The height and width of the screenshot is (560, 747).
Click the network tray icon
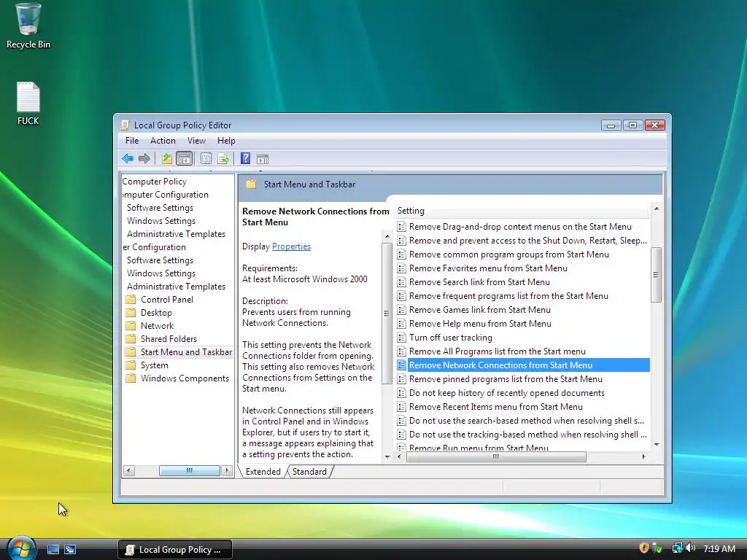coord(677,548)
